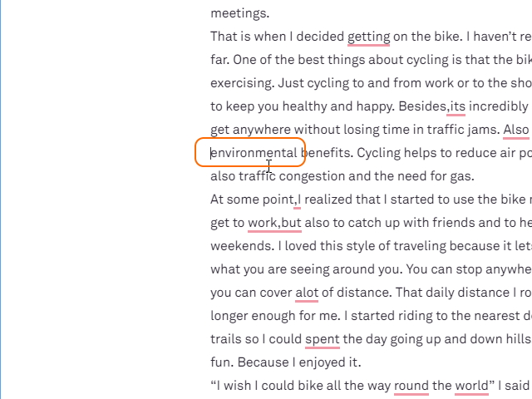The image size is (532, 399).
Task: Click on the word "exercising"
Action: [x=242, y=83]
